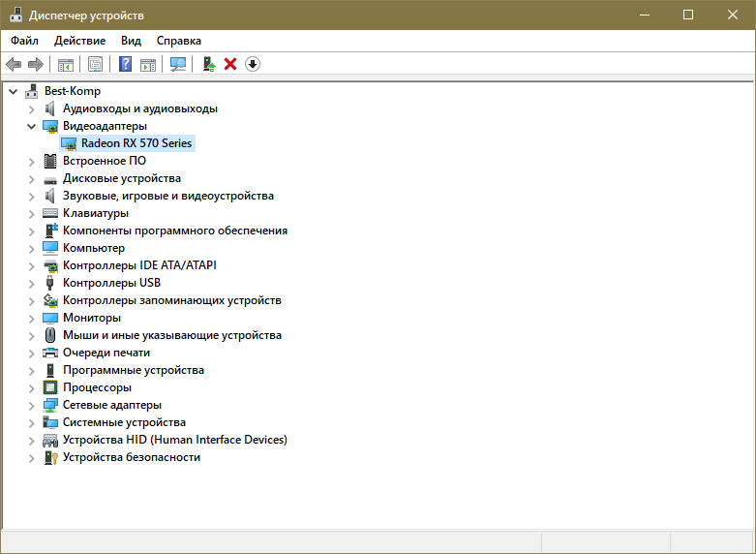Expand Контроллеры запоминающих устройств
Viewport: 756px width, 554px height.
[x=32, y=301]
